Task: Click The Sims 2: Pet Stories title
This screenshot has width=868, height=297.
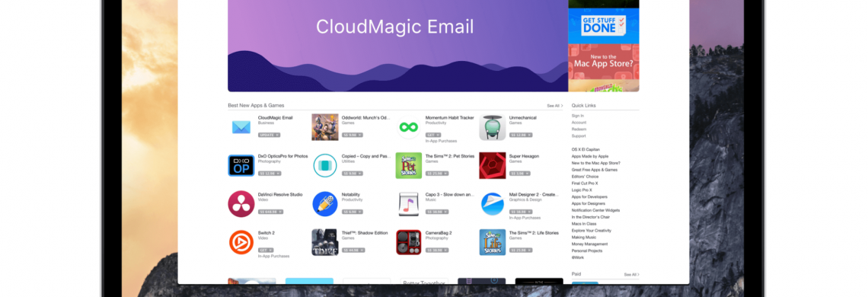Action: click(450, 156)
